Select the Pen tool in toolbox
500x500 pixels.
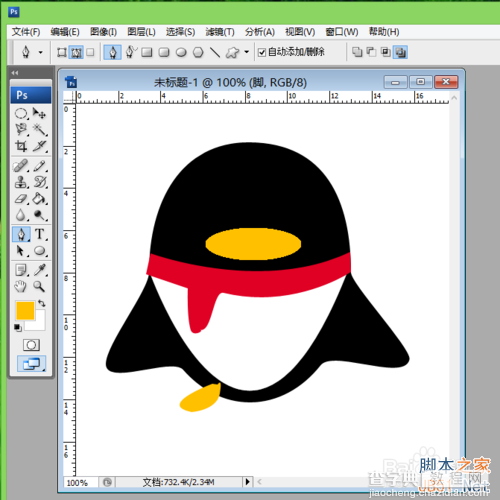tap(21, 234)
